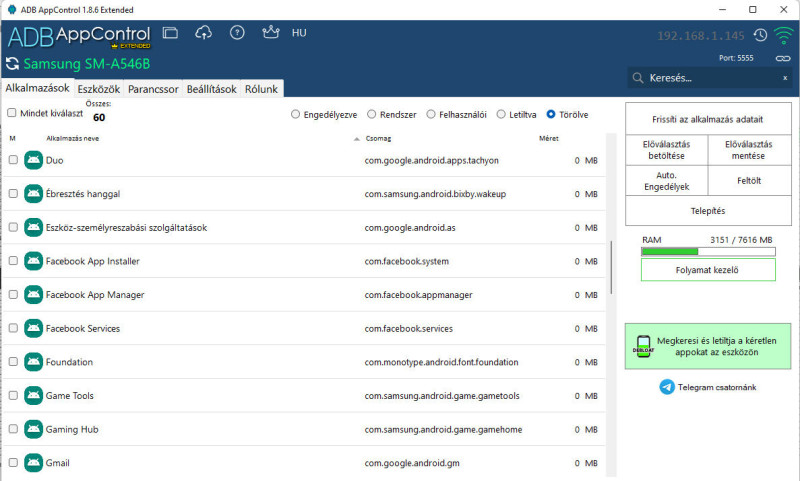Click the link chain icon near port
This screenshot has width=800, height=481.
783,58
